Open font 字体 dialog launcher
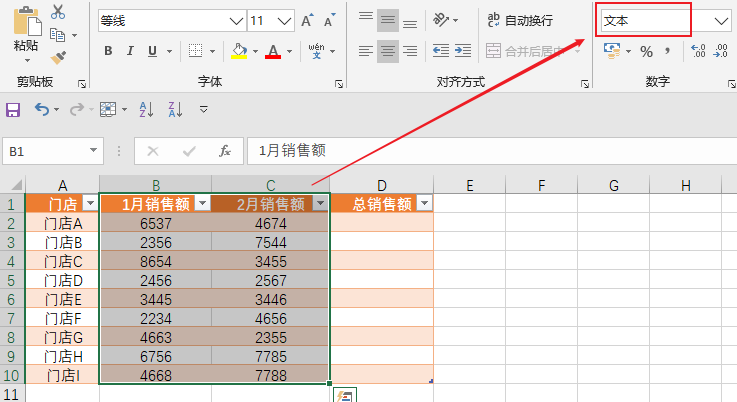737x402 pixels. (339, 84)
